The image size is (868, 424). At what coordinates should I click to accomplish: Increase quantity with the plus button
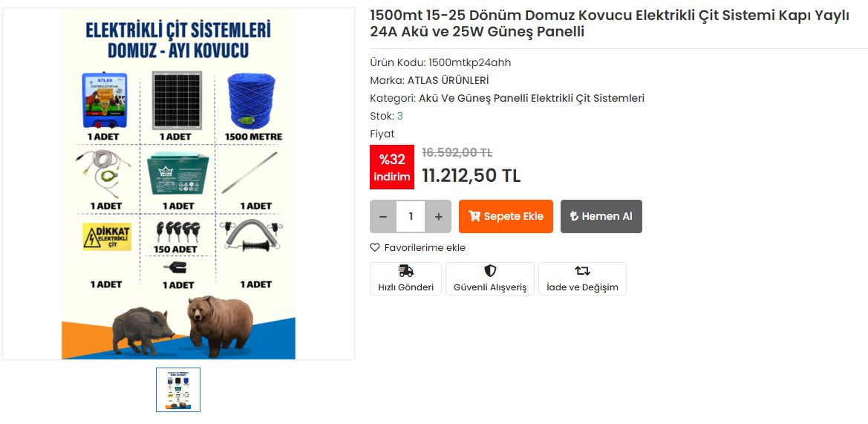438,216
